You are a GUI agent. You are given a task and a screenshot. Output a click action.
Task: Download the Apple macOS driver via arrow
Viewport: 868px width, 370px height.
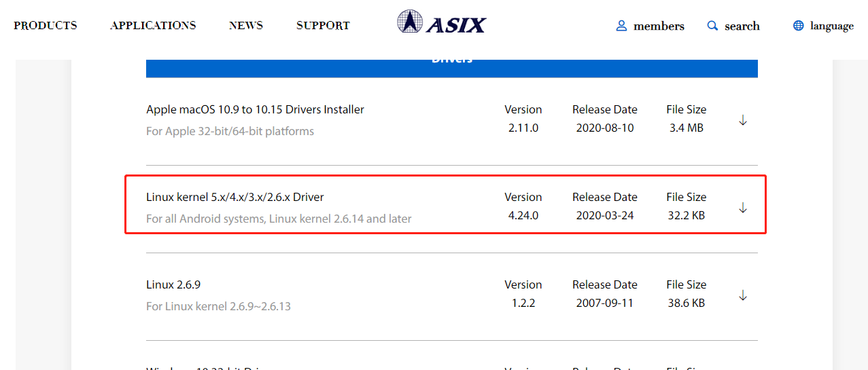point(743,120)
